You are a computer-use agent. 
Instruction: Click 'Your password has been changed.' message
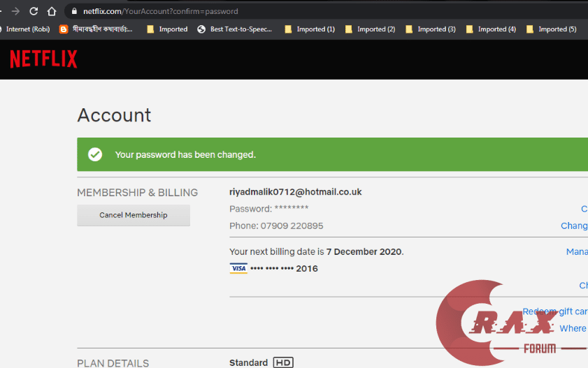click(185, 154)
